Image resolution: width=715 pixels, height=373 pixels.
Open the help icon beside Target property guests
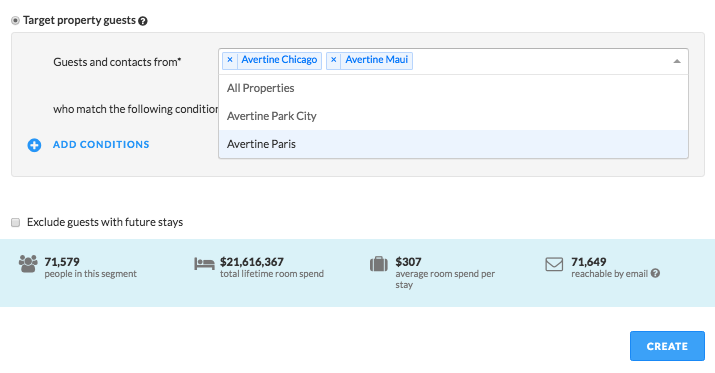point(143,21)
